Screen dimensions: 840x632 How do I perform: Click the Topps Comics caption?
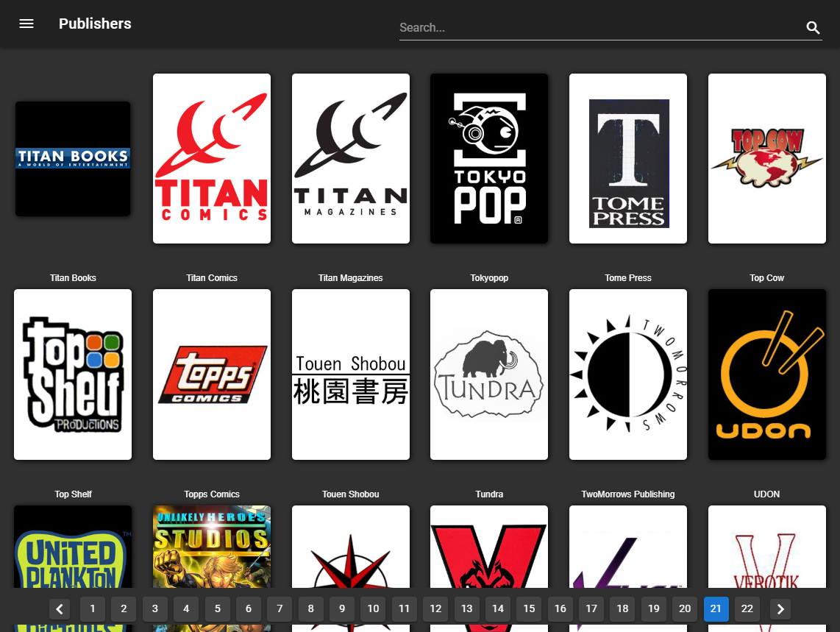[212, 494]
